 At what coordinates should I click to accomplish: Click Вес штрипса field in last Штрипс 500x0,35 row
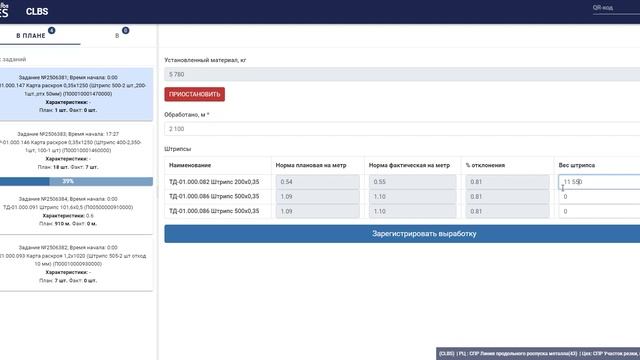point(599,211)
